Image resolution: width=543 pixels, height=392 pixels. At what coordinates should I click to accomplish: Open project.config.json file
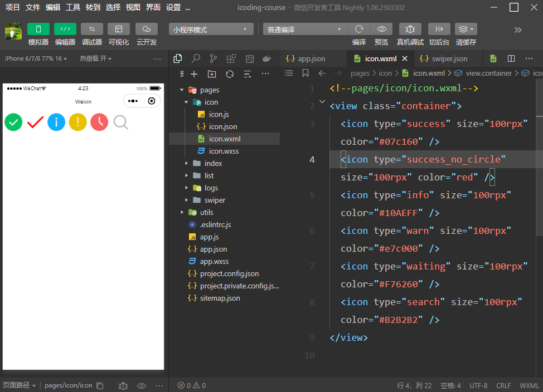pyautogui.click(x=229, y=273)
